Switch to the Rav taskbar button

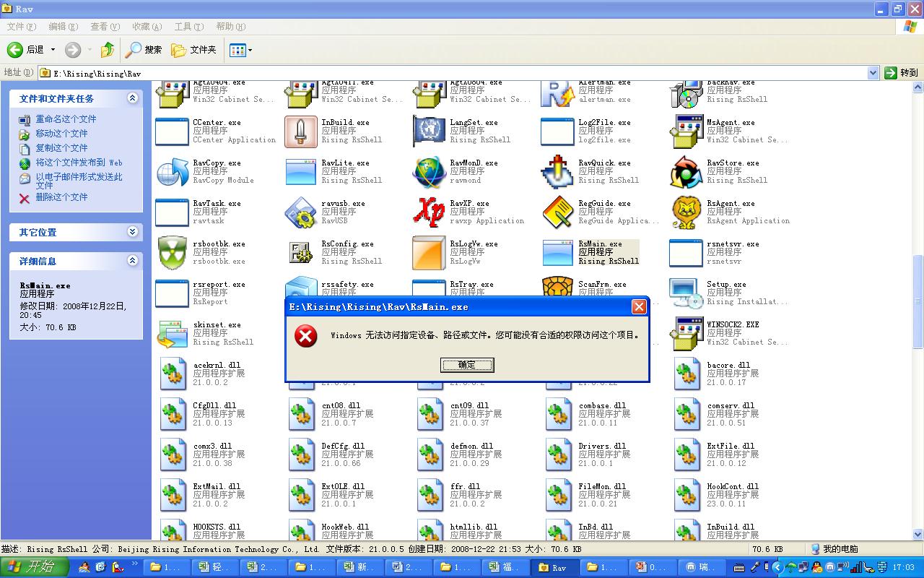coord(556,567)
